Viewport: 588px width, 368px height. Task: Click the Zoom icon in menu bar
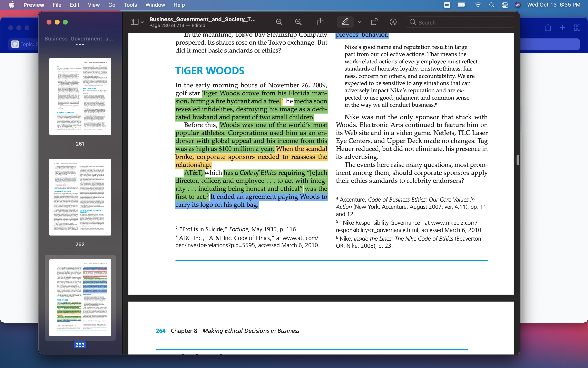(447, 5)
